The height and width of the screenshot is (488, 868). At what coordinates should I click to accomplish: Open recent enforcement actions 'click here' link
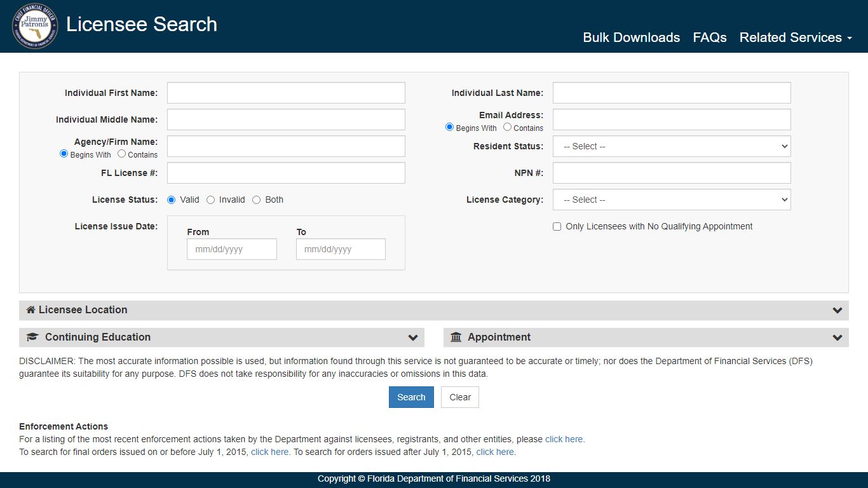point(565,439)
